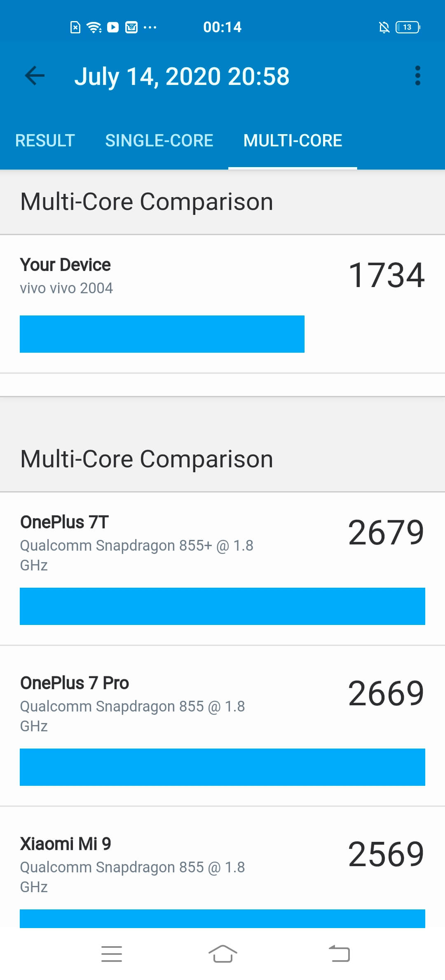The width and height of the screenshot is (445, 980).
Task: Tap the YouTube notification icon in status bar
Action: tap(113, 27)
